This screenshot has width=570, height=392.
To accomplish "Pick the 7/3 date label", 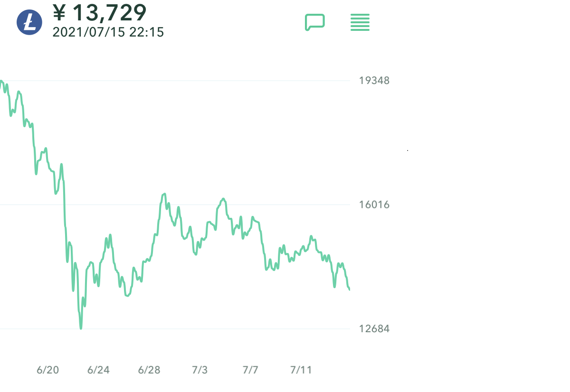I will (x=200, y=370).
